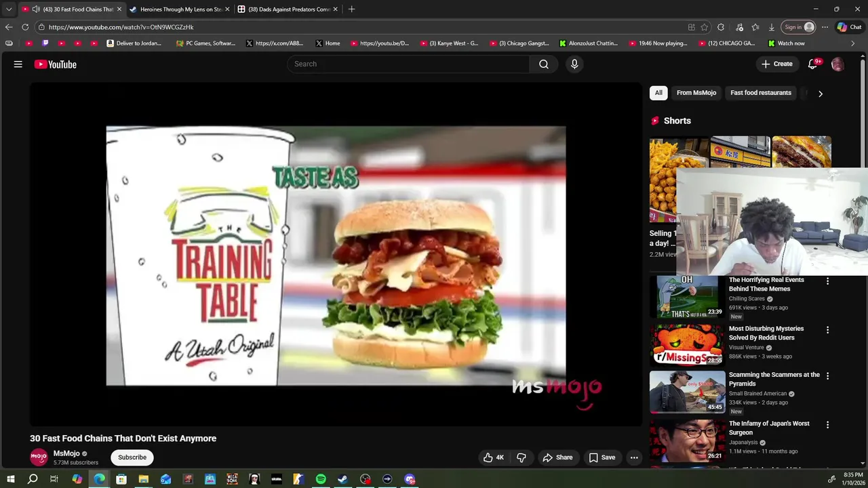The height and width of the screenshot is (488, 868).
Task: Open the YouTube hamburger guide menu
Action: (x=18, y=64)
